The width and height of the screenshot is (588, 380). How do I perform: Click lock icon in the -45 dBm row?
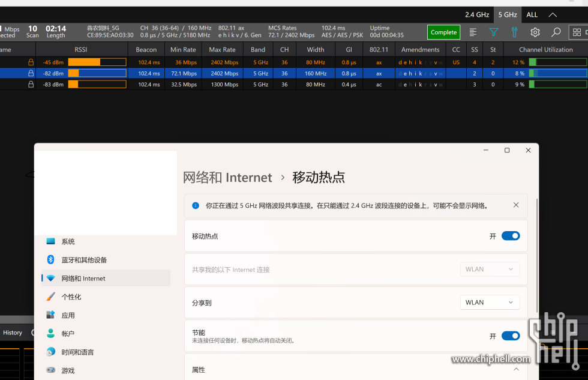(31, 62)
